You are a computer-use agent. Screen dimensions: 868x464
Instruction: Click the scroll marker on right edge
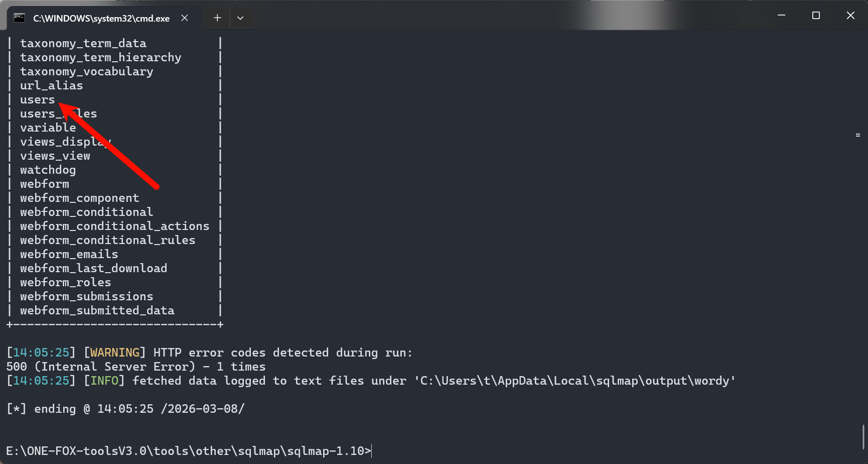click(858, 135)
